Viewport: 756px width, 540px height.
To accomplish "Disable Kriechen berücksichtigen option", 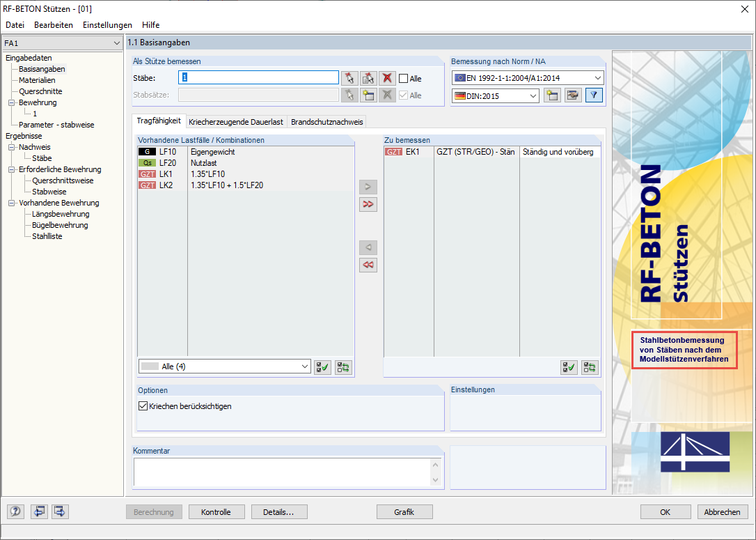I will click(x=143, y=406).
